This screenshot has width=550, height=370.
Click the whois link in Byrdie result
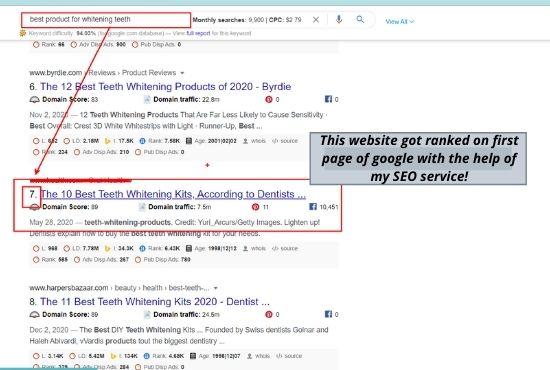point(255,141)
